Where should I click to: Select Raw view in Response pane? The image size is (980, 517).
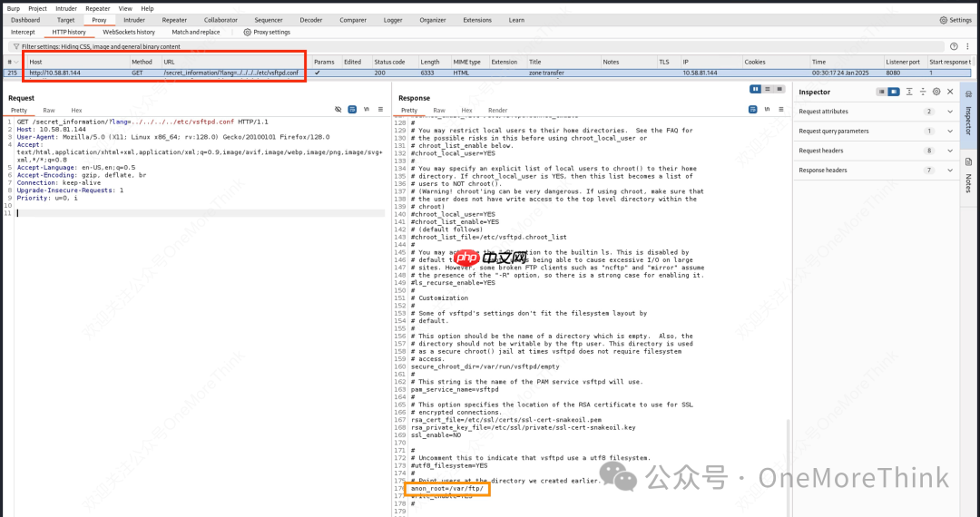coord(439,110)
